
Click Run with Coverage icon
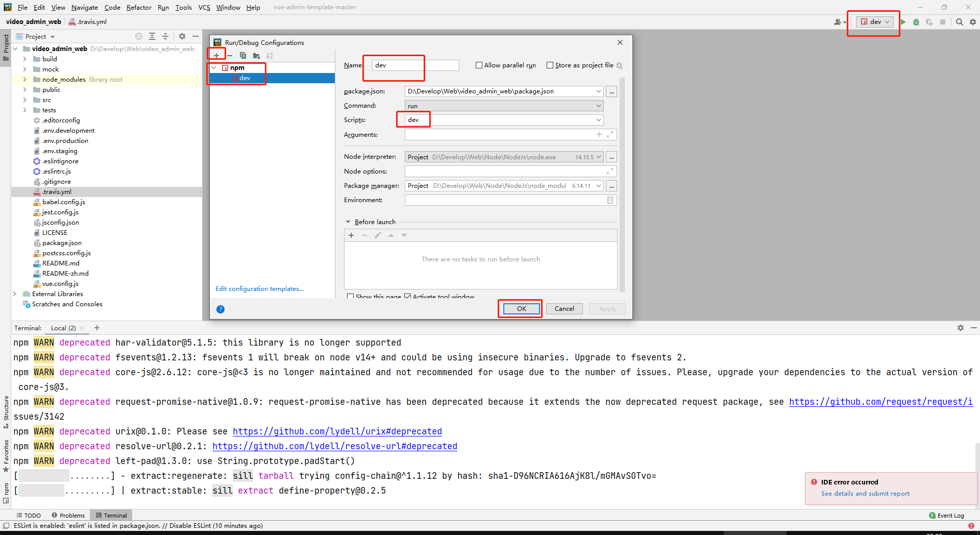(929, 22)
